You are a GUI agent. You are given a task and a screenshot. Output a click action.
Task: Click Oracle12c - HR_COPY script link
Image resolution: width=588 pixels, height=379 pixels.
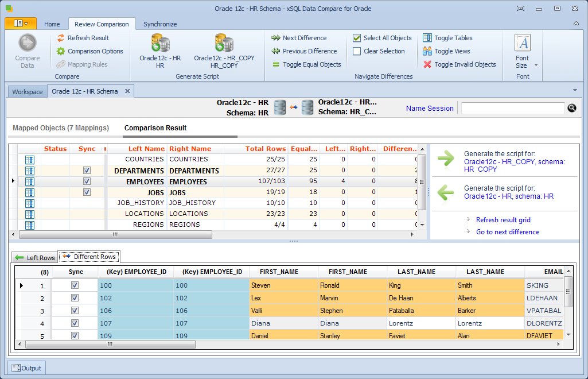(x=514, y=165)
